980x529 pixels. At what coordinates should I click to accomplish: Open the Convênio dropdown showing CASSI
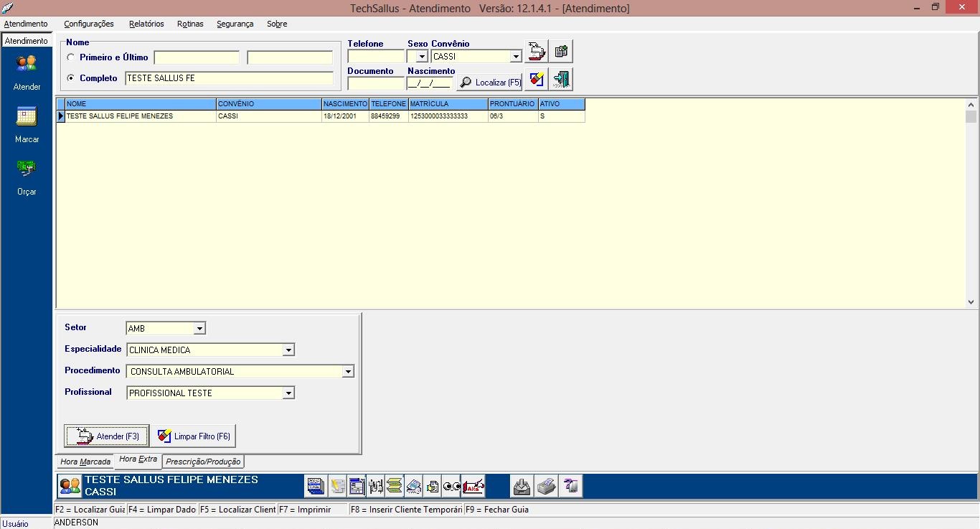click(x=516, y=57)
